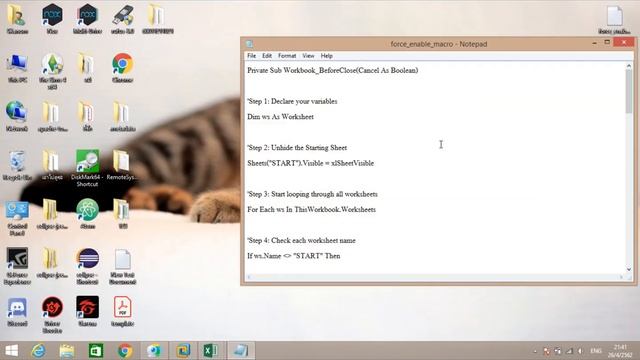Click the Notepad vertical scrollbar down arrow
This screenshot has height=360, width=640.
click(629, 269)
